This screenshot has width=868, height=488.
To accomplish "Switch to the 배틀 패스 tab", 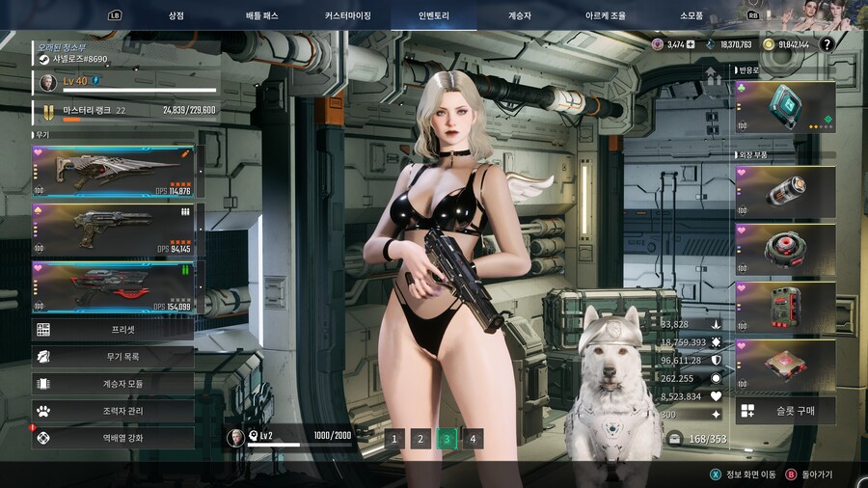I will [x=261, y=15].
